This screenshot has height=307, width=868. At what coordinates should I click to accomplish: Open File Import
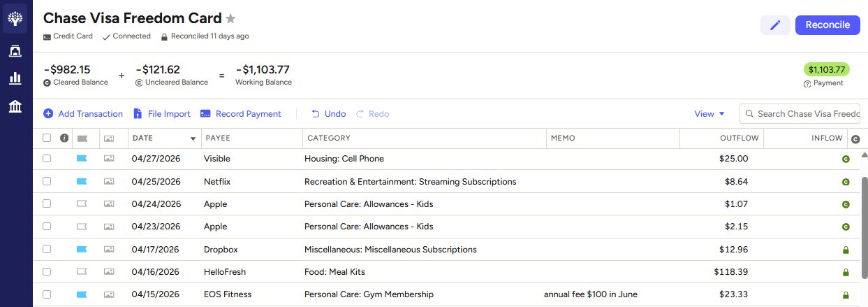[x=161, y=113]
